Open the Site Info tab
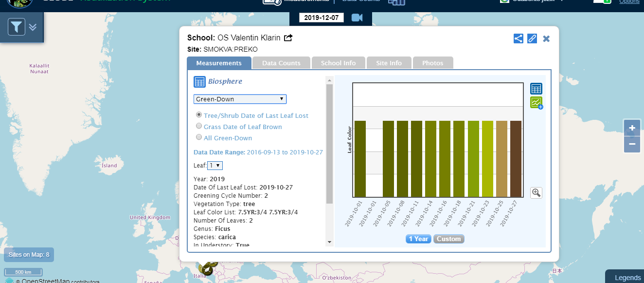The width and height of the screenshot is (644, 283). [389, 63]
